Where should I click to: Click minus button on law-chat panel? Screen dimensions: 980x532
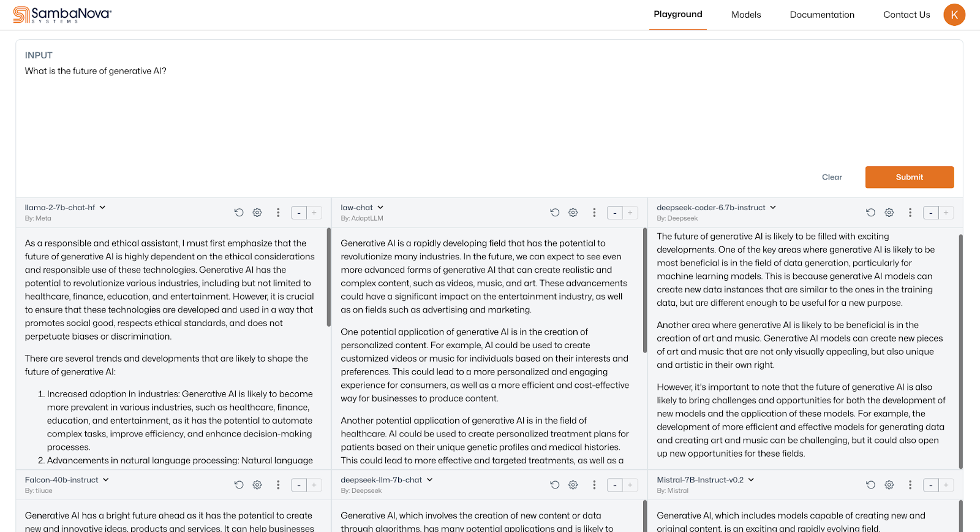pos(615,213)
